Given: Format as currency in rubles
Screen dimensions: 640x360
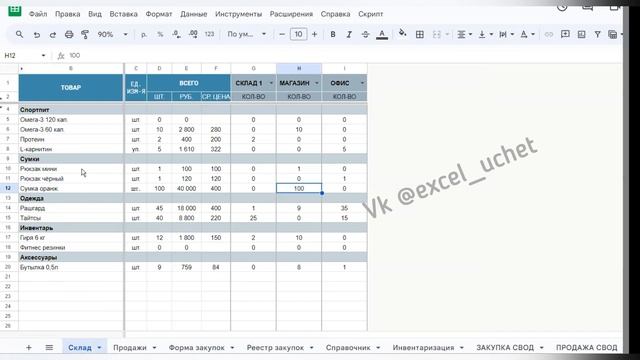Looking at the screenshot, I should click(144, 35).
